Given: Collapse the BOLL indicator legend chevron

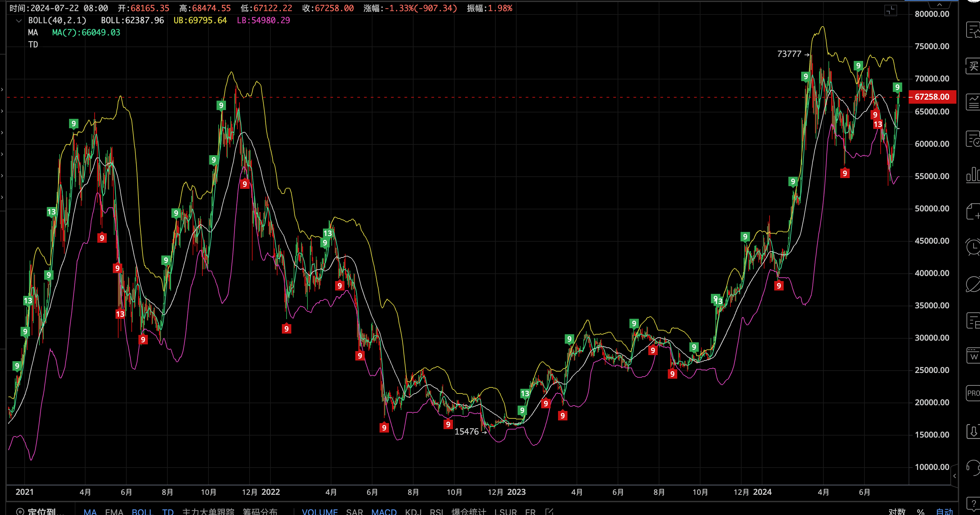Looking at the screenshot, I should coord(19,21).
